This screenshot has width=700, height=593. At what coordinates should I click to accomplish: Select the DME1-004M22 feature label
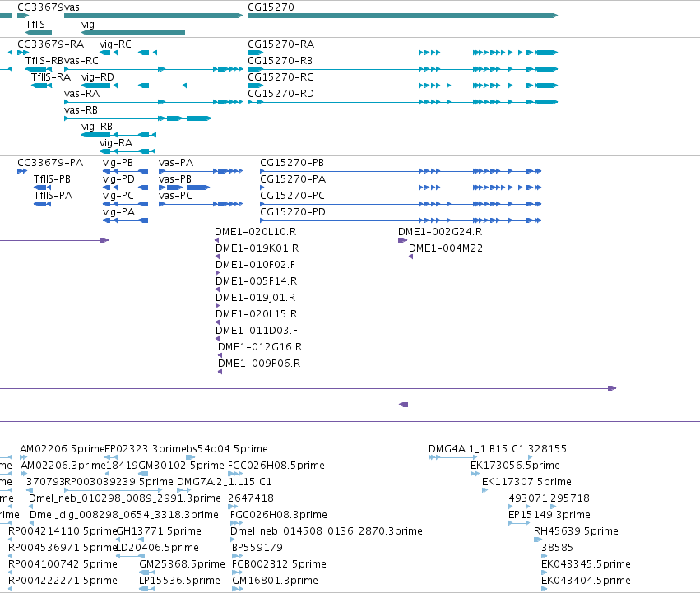(x=446, y=248)
